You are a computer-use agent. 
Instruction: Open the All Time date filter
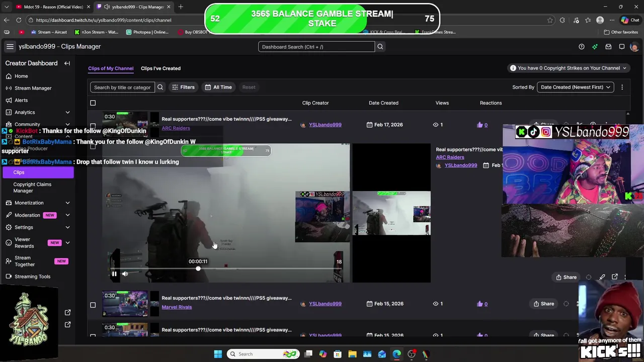218,87
